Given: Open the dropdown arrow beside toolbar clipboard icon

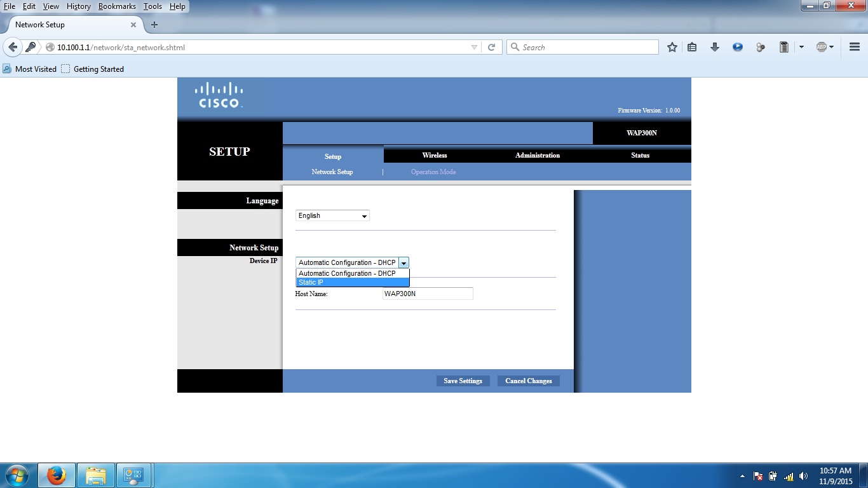Looking at the screenshot, I should click(x=801, y=47).
